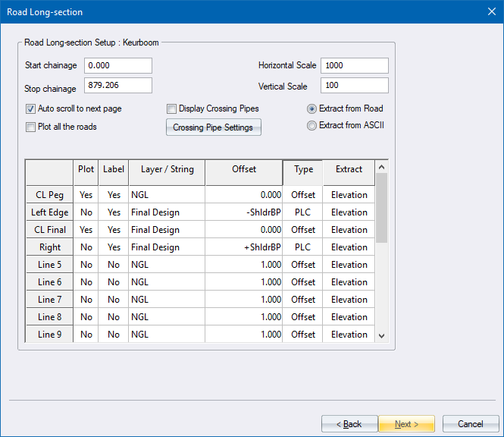
Task: Select Extract from ASCII radio button
Action: click(x=311, y=126)
